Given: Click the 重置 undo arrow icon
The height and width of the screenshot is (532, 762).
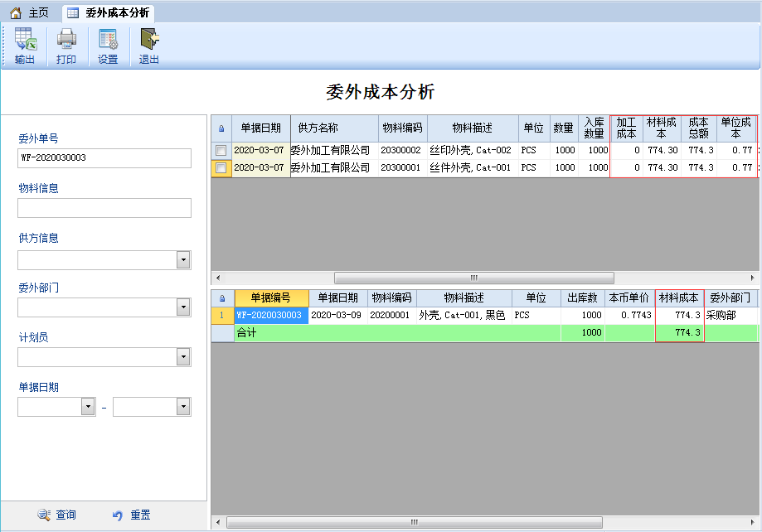Looking at the screenshot, I should click(x=118, y=515).
